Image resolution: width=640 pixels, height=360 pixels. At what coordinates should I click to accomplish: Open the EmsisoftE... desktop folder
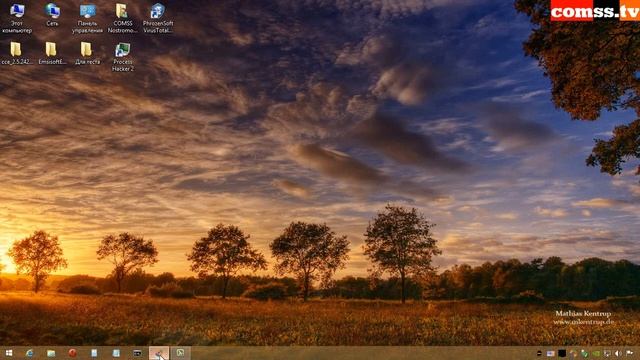(x=52, y=53)
